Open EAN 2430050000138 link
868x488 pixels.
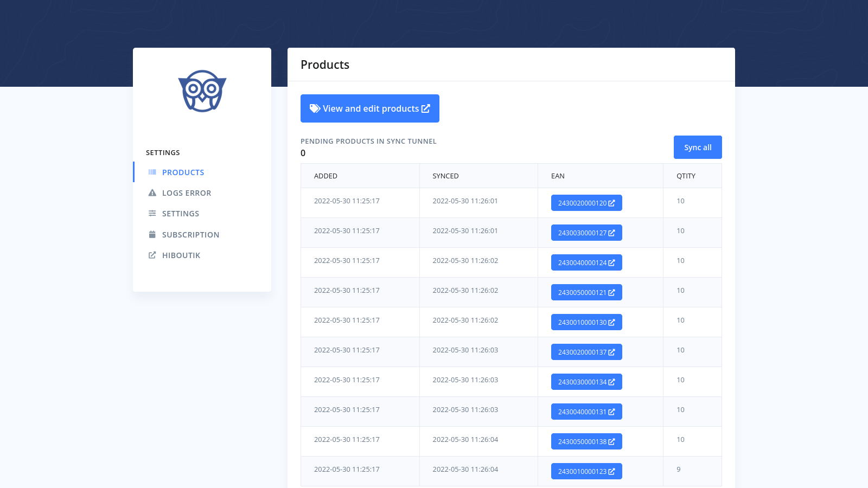(586, 441)
